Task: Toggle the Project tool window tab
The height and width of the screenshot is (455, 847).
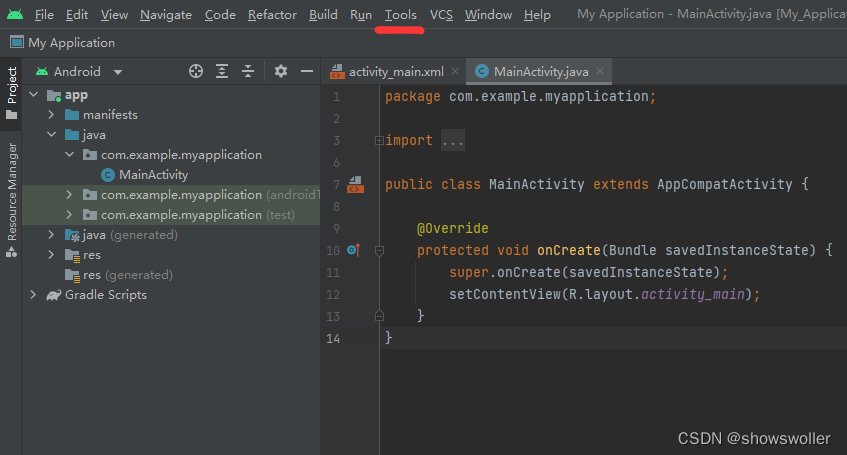Action: 11,93
